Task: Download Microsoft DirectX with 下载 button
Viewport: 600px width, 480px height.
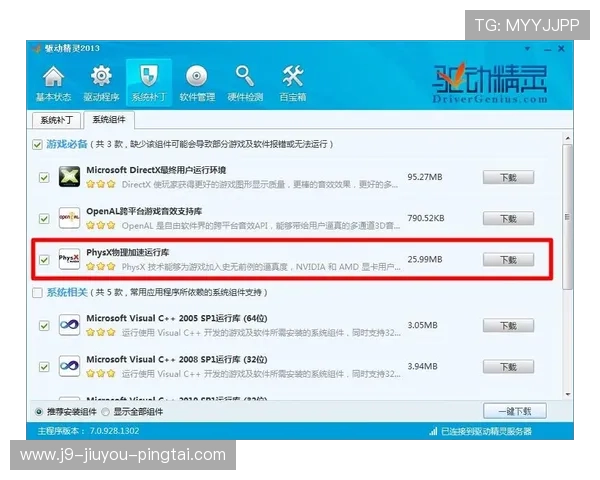Action: click(x=508, y=178)
